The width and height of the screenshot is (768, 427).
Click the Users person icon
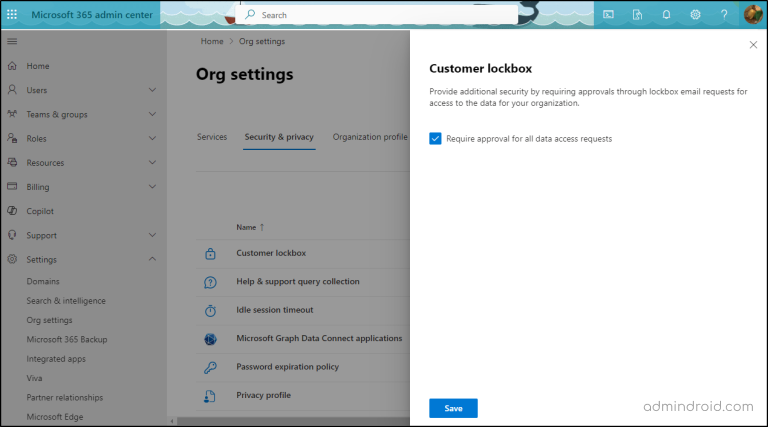point(12,90)
